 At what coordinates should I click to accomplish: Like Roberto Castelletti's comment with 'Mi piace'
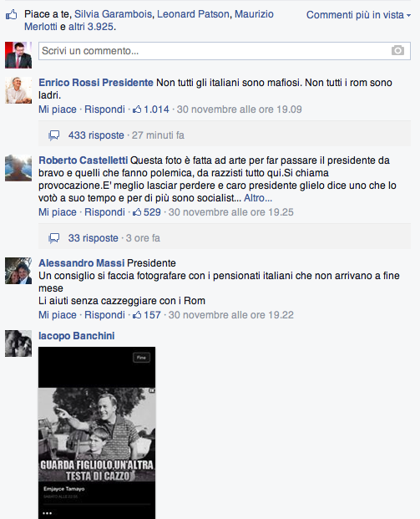[58, 212]
